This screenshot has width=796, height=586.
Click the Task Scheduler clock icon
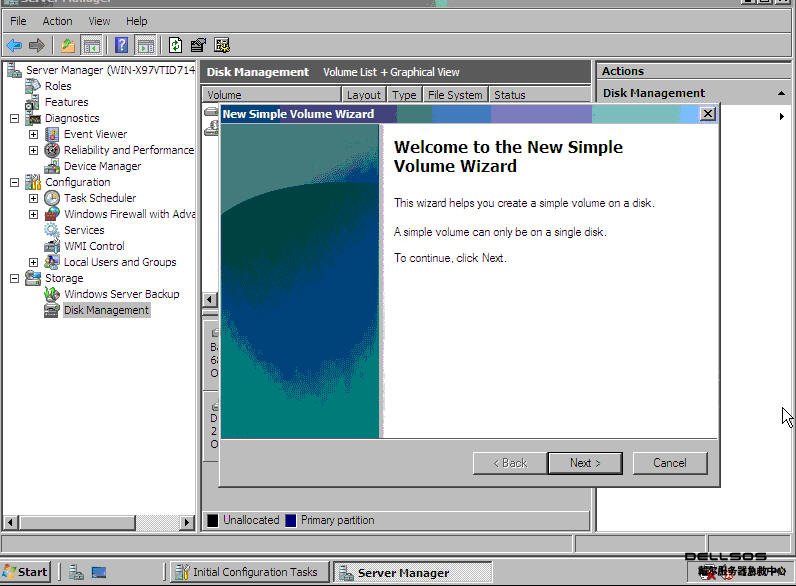coord(52,198)
